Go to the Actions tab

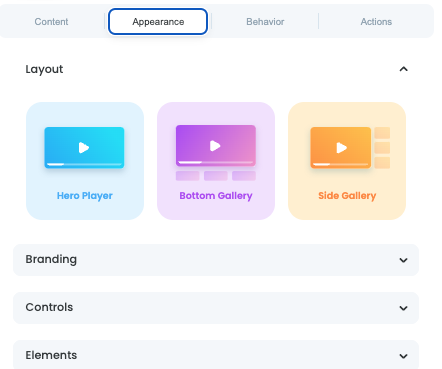point(376,22)
